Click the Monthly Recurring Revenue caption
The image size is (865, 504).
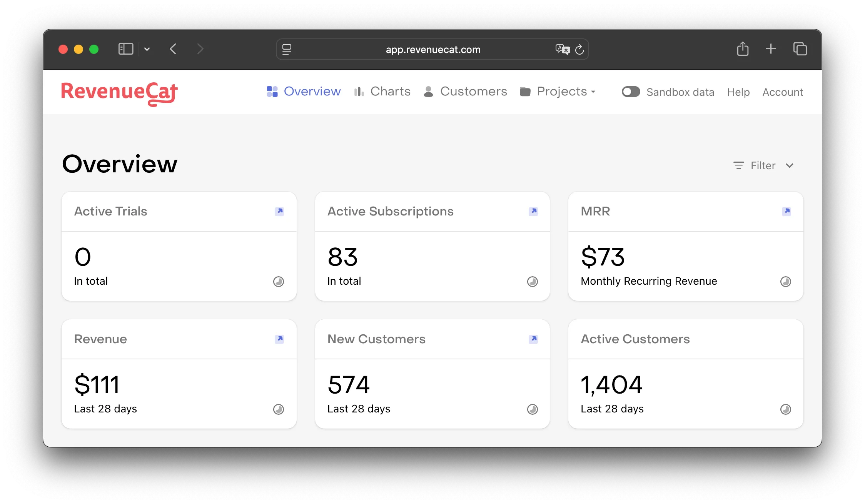point(649,281)
